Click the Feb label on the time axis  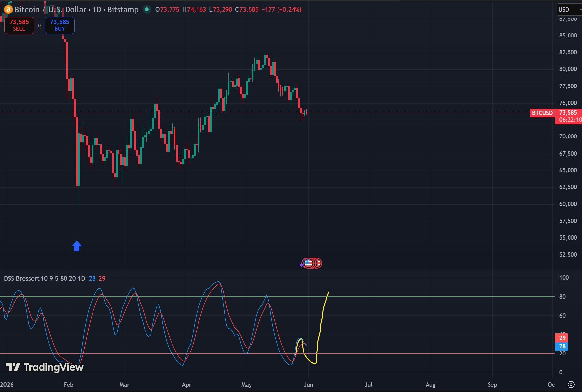pyautogui.click(x=68, y=385)
